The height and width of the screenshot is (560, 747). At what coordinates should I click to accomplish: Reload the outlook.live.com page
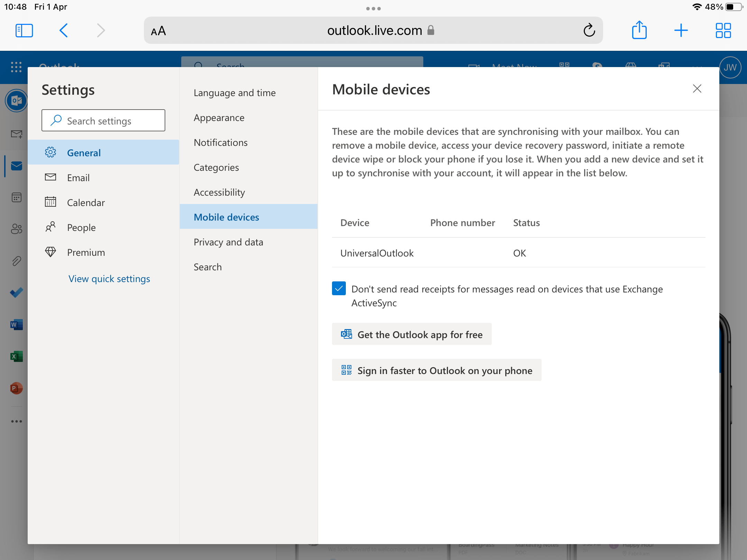tap(589, 30)
